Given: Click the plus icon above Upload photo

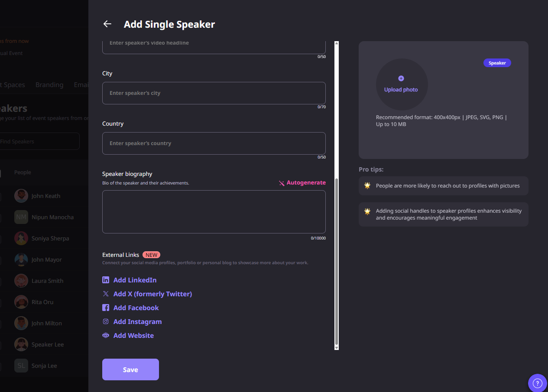Looking at the screenshot, I should [x=401, y=78].
